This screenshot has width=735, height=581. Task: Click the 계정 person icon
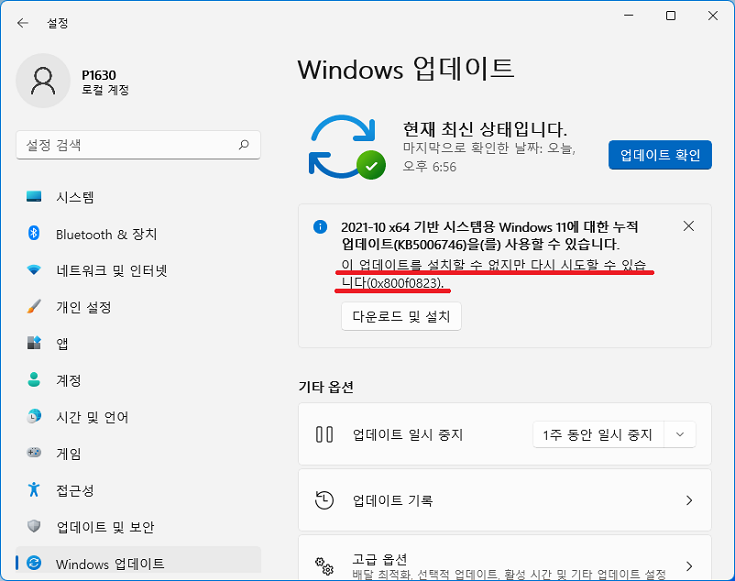[x=34, y=379]
